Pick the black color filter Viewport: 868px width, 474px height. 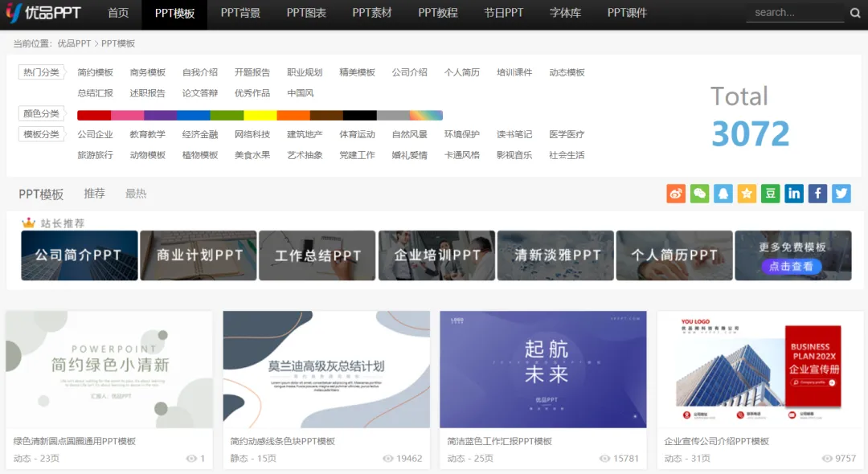[360, 115]
